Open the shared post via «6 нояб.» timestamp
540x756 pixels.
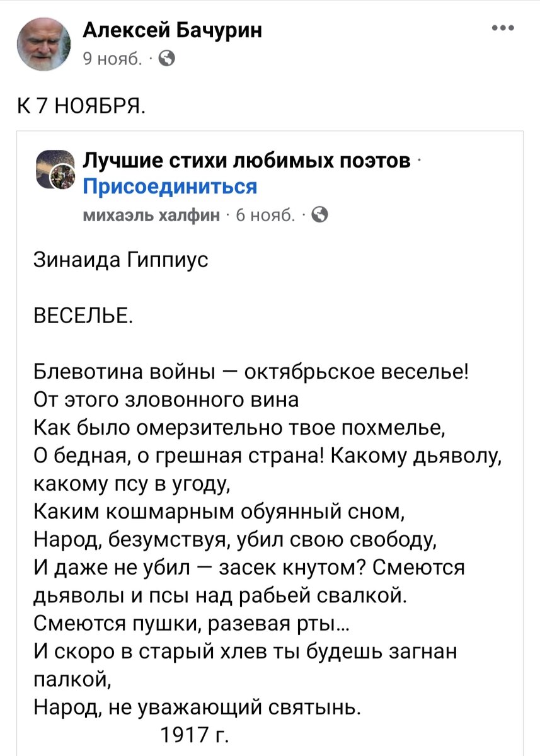(265, 214)
